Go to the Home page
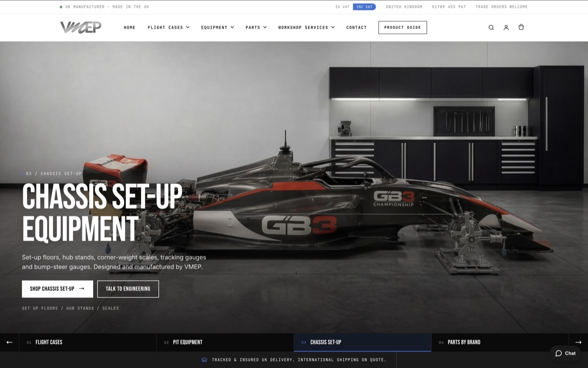 130,27
